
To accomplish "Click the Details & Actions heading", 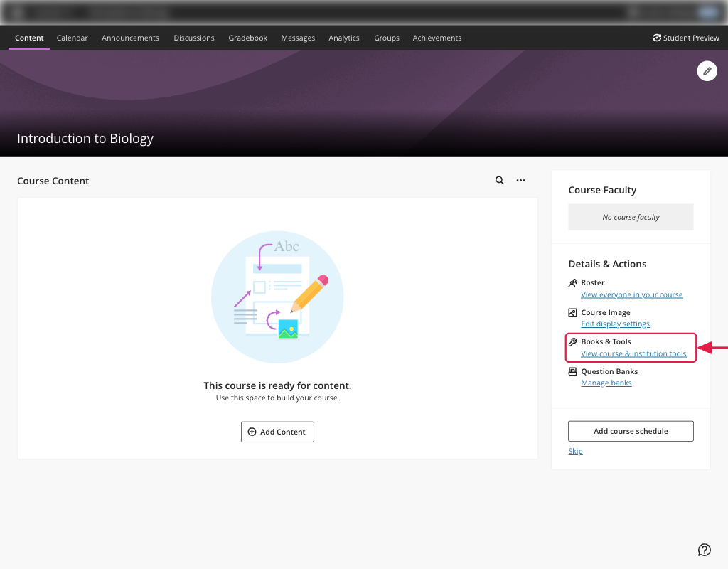I will pyautogui.click(x=607, y=264).
